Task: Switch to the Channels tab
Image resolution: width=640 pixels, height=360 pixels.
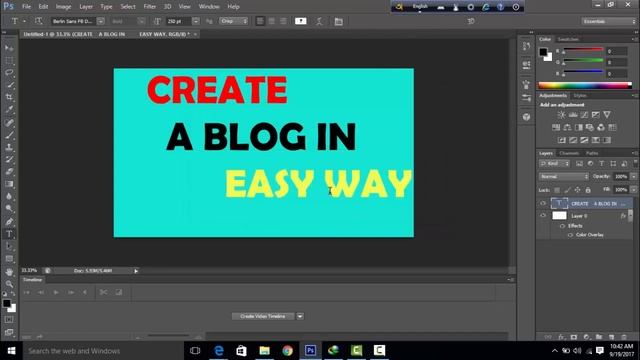Action: 569,153
